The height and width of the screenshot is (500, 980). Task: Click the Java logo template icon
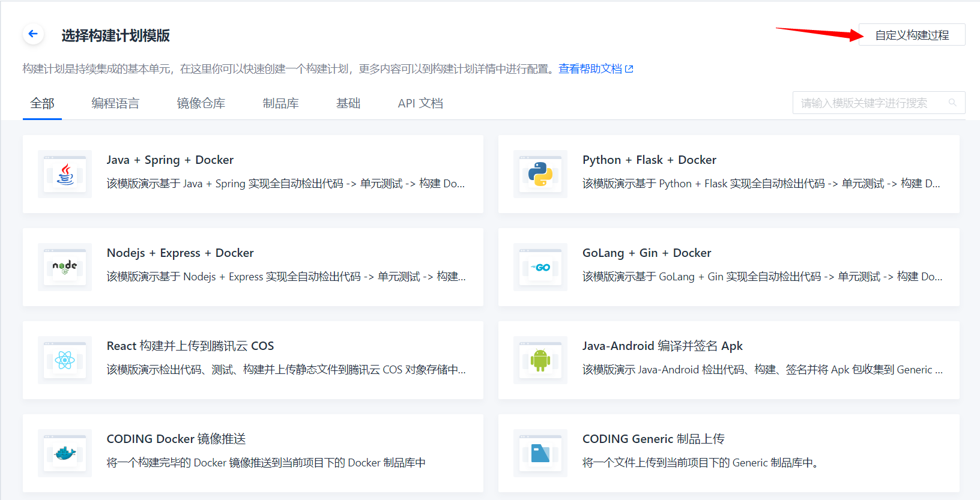(65, 174)
